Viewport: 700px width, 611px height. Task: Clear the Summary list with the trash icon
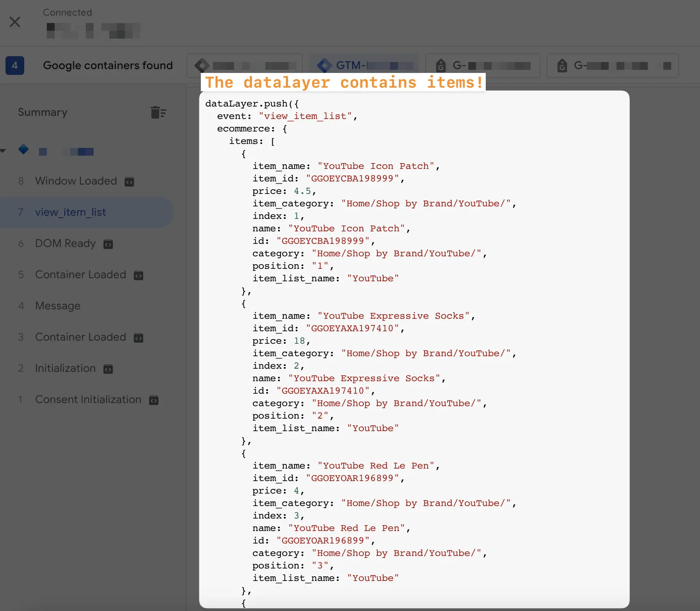[158, 112]
